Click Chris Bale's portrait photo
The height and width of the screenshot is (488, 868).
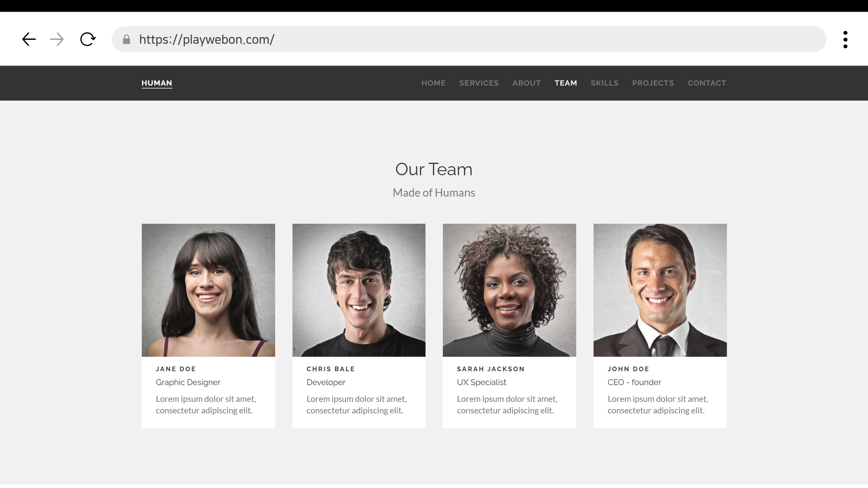359,290
